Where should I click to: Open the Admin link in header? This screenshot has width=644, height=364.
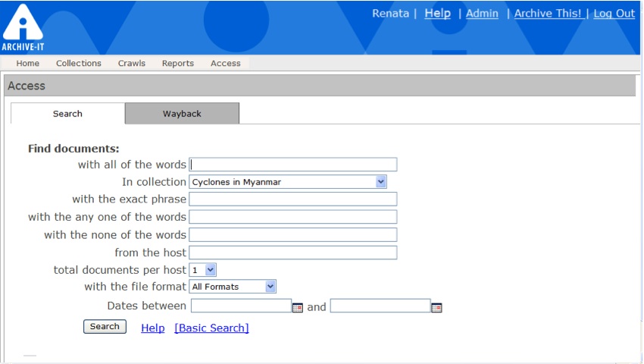coord(482,14)
